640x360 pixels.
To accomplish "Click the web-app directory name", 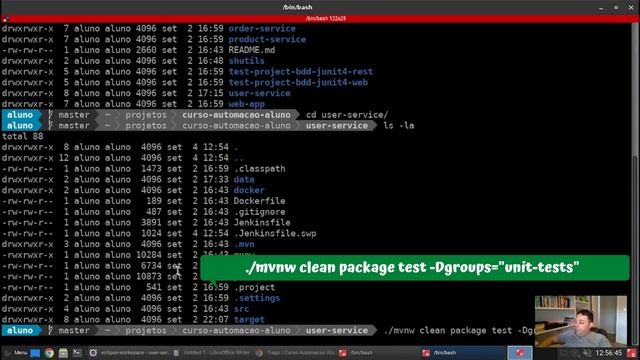I will pos(247,104).
